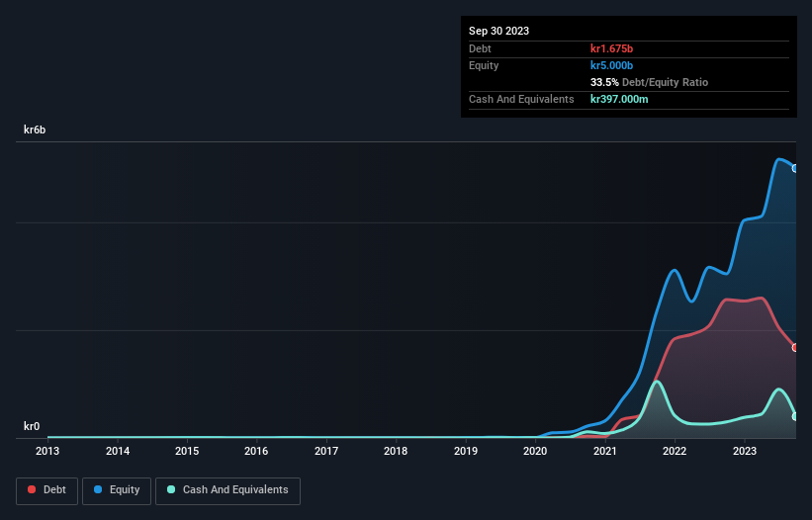Select the 2019 x-axis label
This screenshot has height=520, width=812.
(466, 451)
